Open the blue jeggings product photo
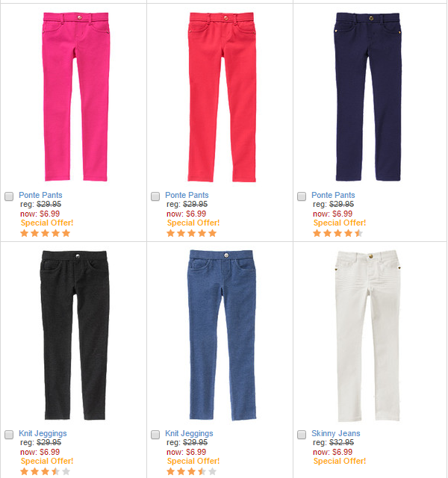 pos(222,335)
